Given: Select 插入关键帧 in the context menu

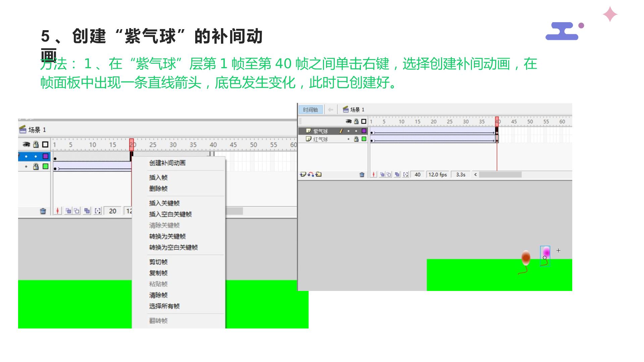Looking at the screenshot, I should point(164,203).
